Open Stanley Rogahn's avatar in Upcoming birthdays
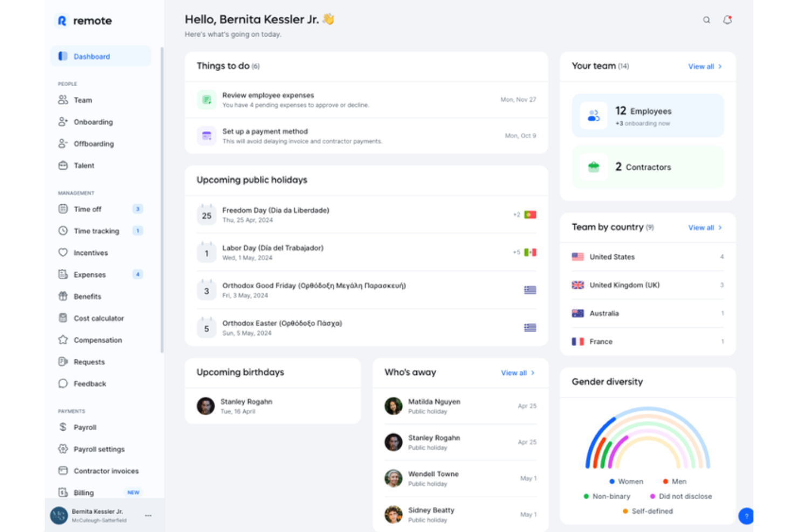 (205, 406)
